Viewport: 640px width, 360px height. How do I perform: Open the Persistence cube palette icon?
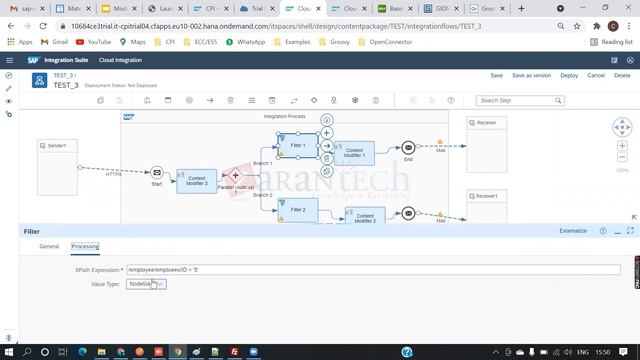click(355, 100)
